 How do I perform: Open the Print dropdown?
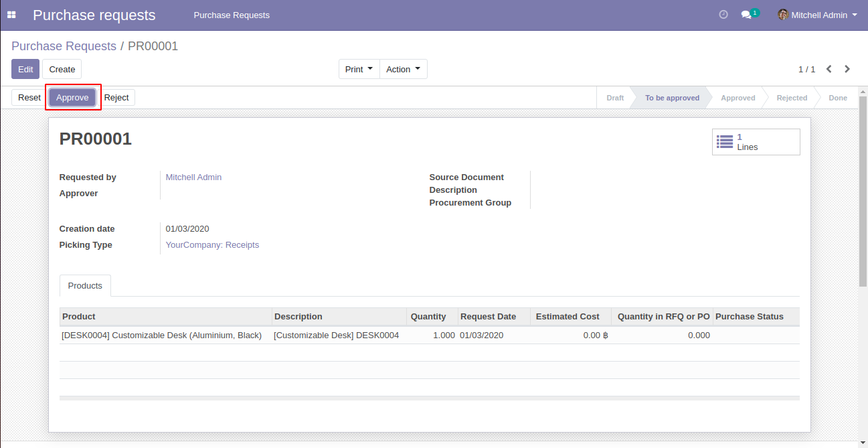point(359,68)
